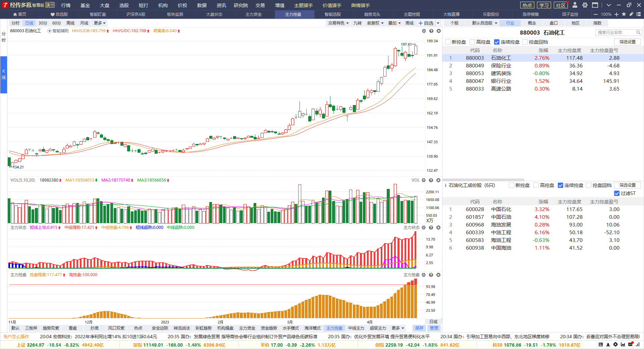
Task: Click the target crosshair icon in status bar
Action: pos(615,345)
